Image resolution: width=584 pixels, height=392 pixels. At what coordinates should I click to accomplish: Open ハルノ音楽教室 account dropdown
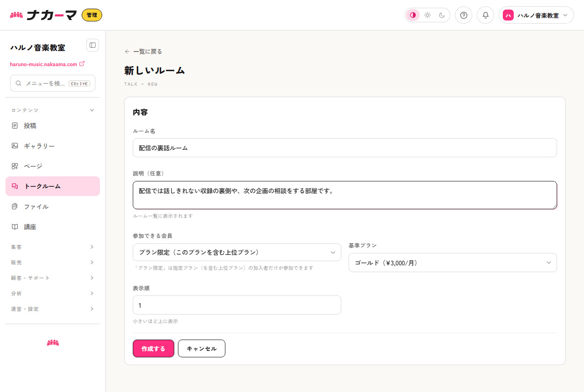[536, 15]
